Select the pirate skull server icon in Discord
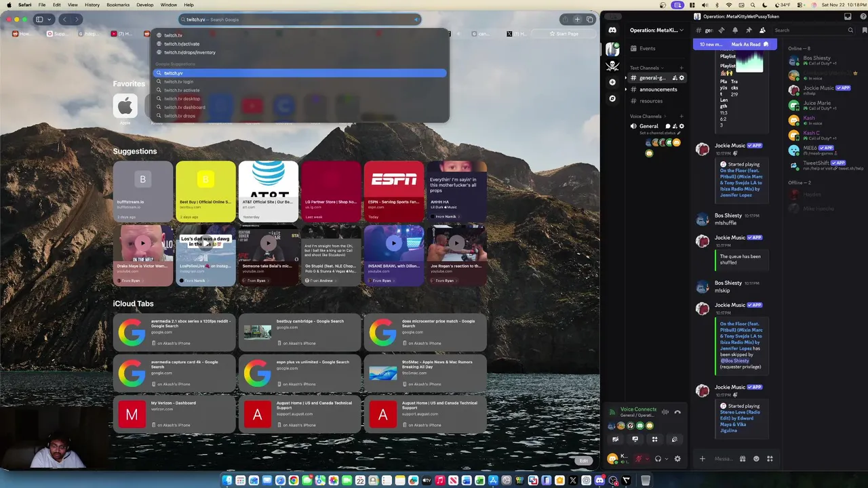 [612, 66]
